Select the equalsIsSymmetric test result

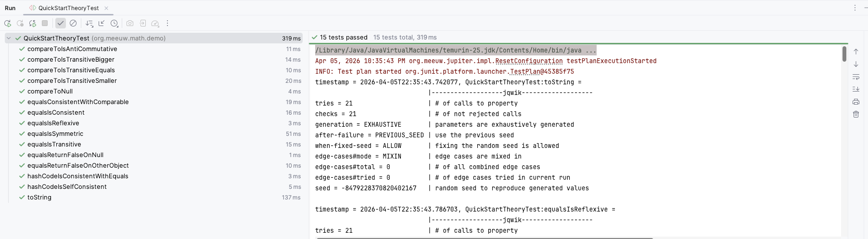tap(55, 134)
